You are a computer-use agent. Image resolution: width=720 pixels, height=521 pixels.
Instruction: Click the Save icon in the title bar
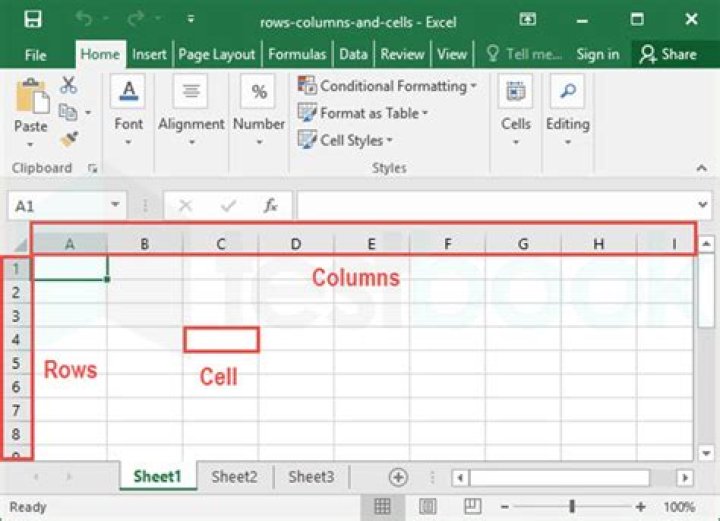[x=33, y=19]
